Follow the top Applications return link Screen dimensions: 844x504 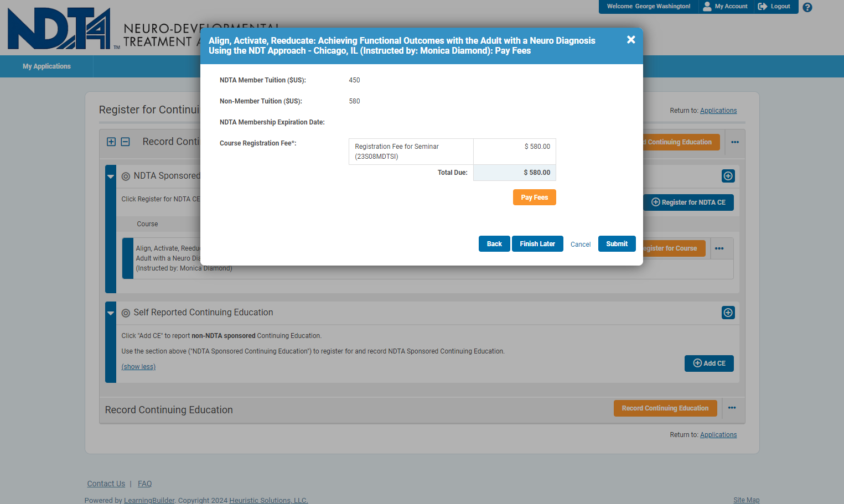pyautogui.click(x=718, y=111)
